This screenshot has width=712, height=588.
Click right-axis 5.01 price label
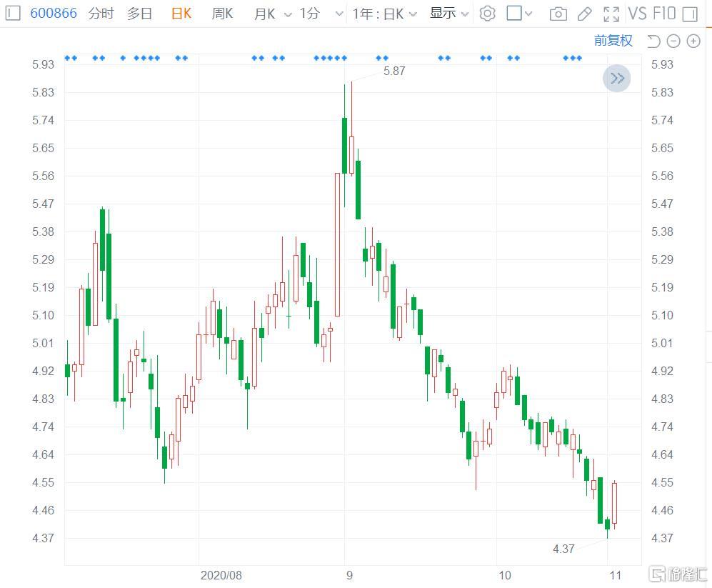pyautogui.click(x=662, y=343)
